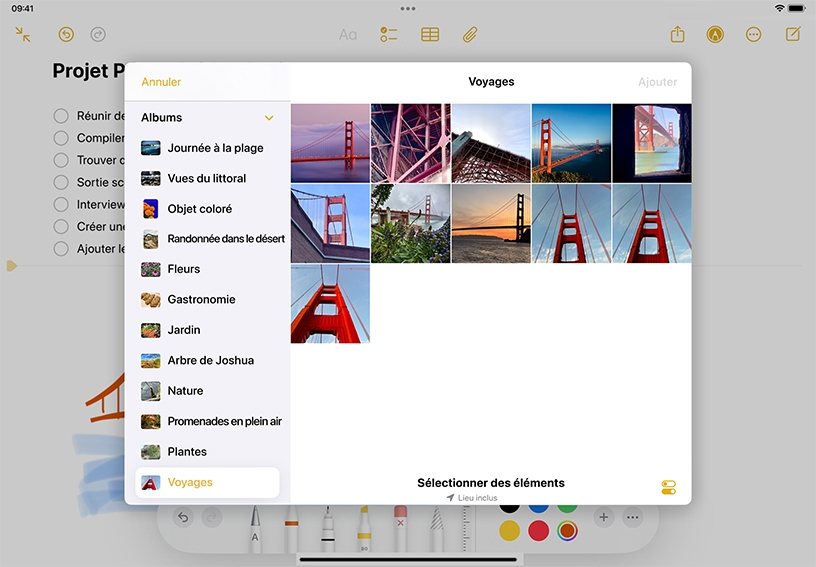This screenshot has width=816, height=567.
Task: Open the Plantes album
Action: [x=208, y=452]
